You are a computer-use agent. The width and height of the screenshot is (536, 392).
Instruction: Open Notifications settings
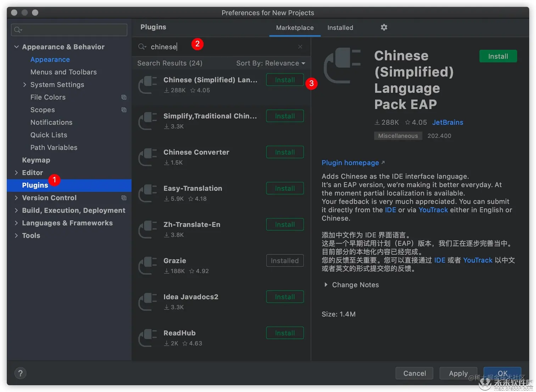tap(51, 122)
